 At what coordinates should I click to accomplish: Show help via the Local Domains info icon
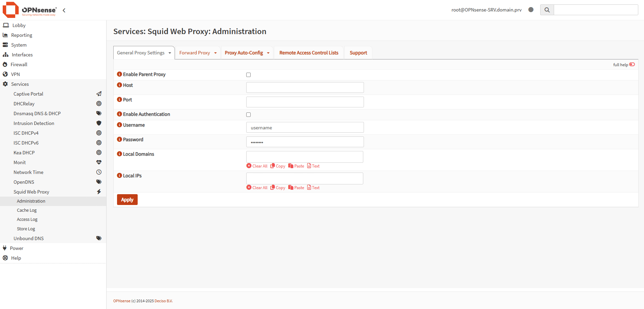pyautogui.click(x=119, y=154)
